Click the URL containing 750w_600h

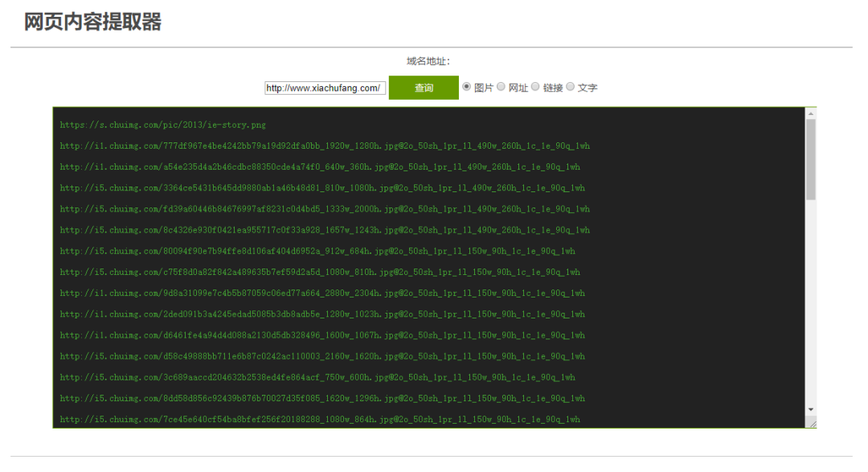pos(317,377)
